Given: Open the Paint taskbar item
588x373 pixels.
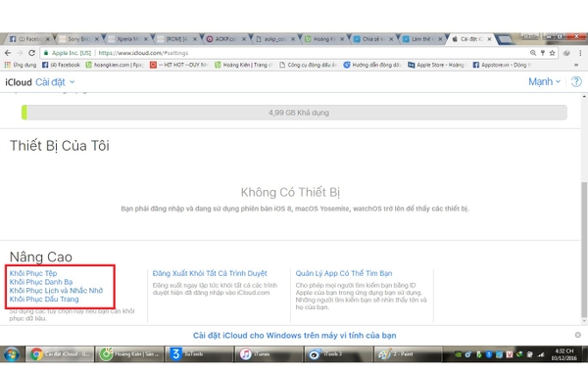Looking at the screenshot, I should 409,353.
